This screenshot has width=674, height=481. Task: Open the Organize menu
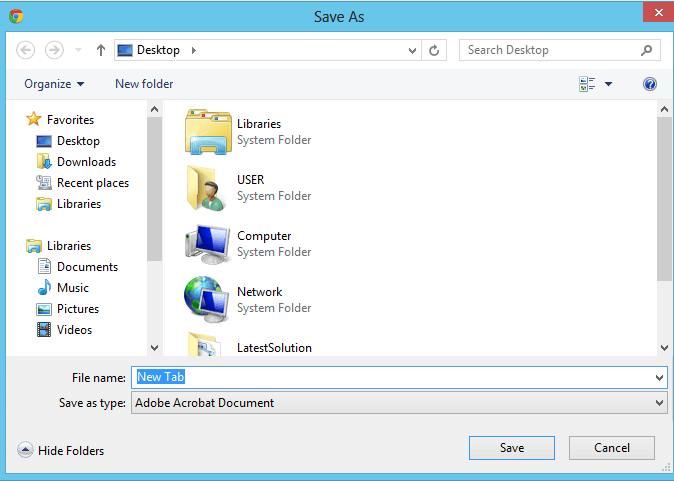coord(54,84)
